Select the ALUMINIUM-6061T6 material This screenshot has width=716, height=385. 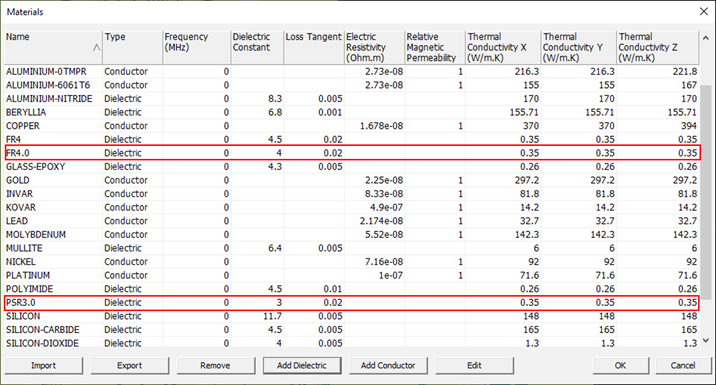click(352, 85)
